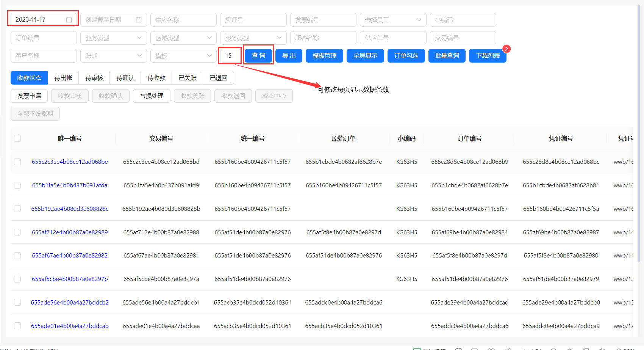The width and height of the screenshot is (644, 350).
Task: Click the 导出 button
Action: coord(289,56)
